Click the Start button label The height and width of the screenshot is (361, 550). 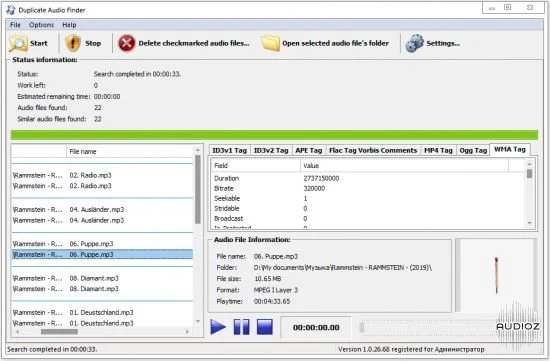[39, 44]
